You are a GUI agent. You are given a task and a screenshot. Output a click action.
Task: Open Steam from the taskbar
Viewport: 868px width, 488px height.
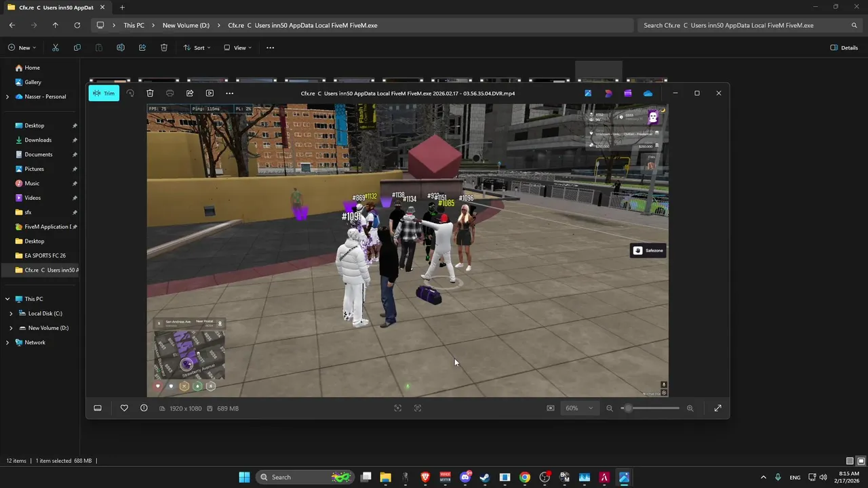click(x=485, y=477)
